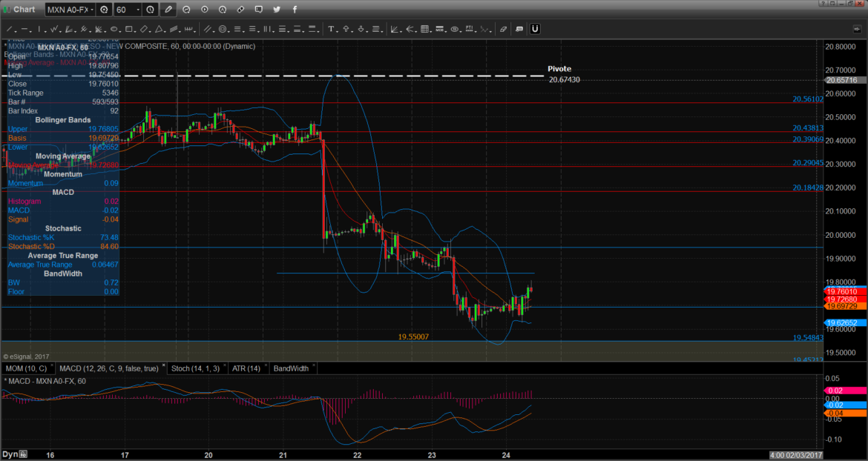This screenshot has height=461, width=868.
Task: Select the vertical line drawing tool
Action: tap(39, 29)
